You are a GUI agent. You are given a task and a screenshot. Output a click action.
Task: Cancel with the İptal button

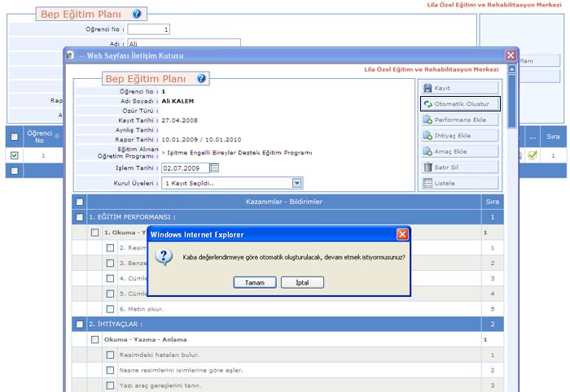[x=302, y=282]
